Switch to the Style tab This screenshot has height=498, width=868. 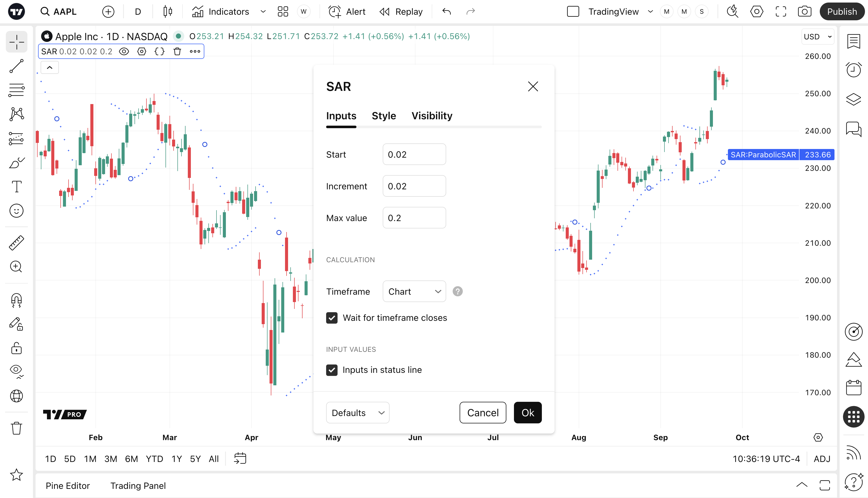click(x=384, y=116)
